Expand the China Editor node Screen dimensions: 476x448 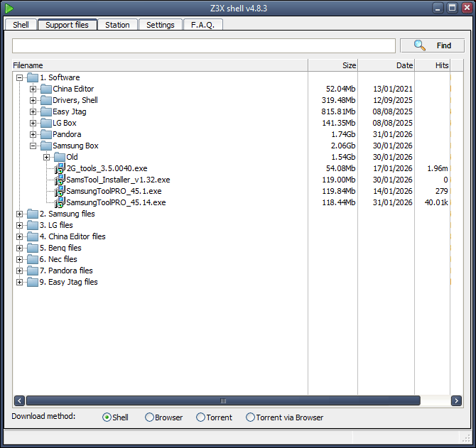click(x=33, y=89)
